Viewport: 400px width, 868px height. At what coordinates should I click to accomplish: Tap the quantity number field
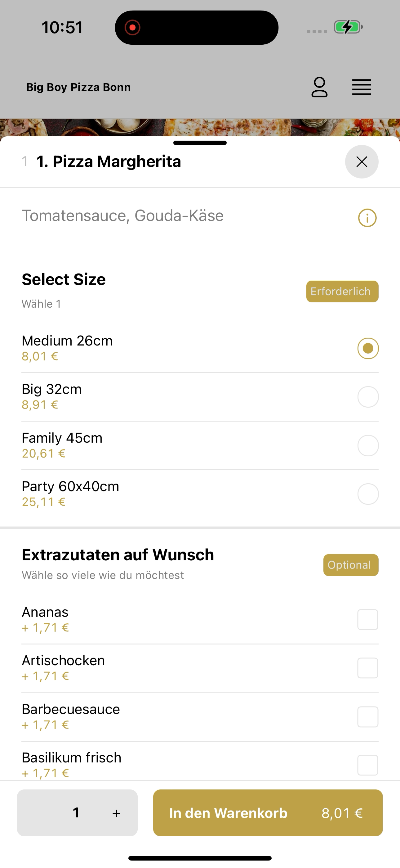[76, 813]
